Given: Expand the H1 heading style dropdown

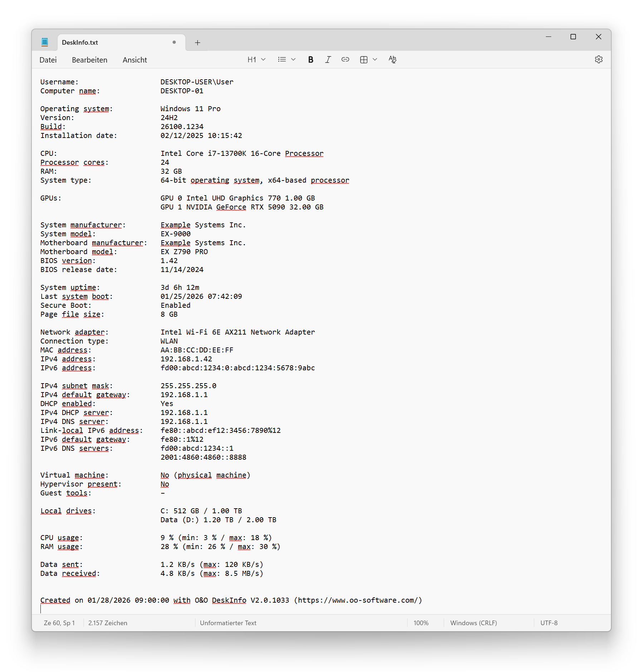Looking at the screenshot, I should pos(256,60).
